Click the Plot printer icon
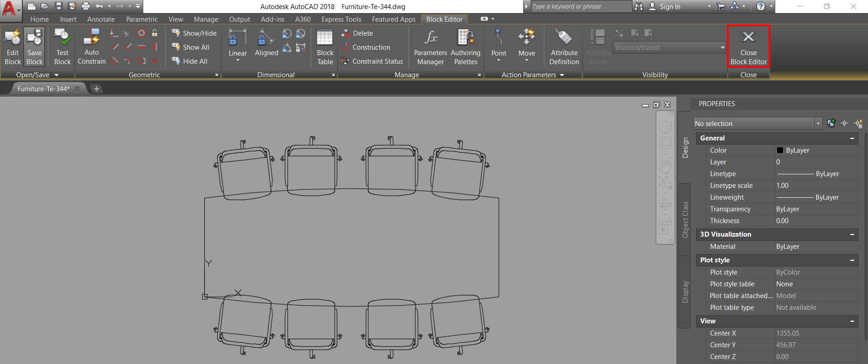Viewport: 868px width, 364px height. 85,6
